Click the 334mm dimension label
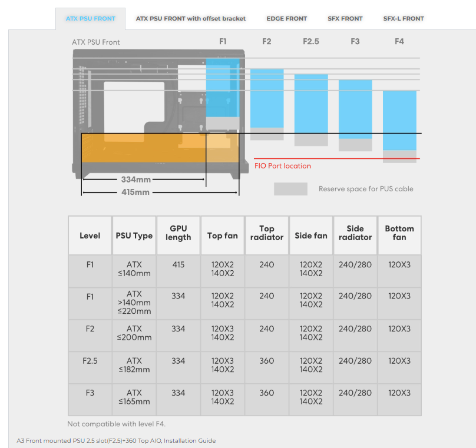Viewport: 476px width, 448px height. pyautogui.click(x=135, y=180)
